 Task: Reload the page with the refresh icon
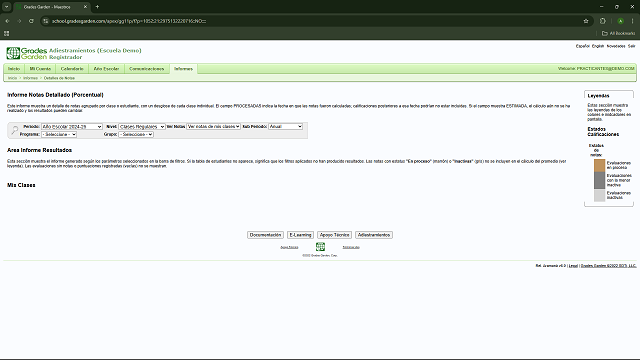(x=31, y=21)
